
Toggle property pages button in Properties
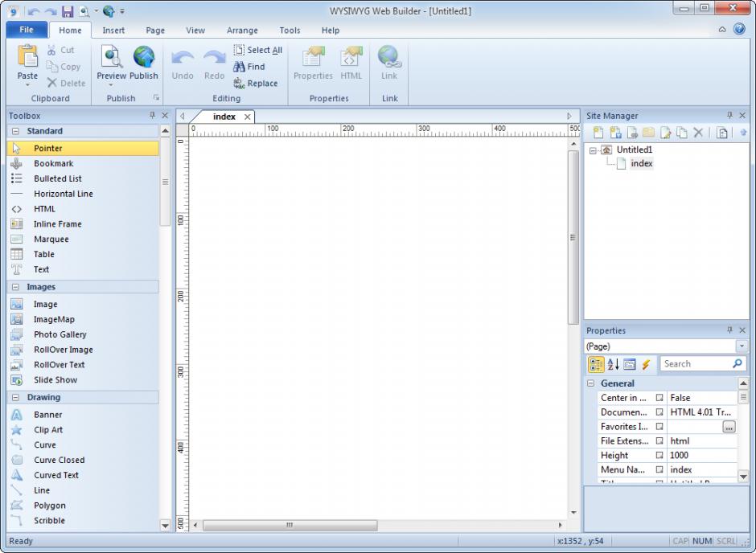click(629, 364)
